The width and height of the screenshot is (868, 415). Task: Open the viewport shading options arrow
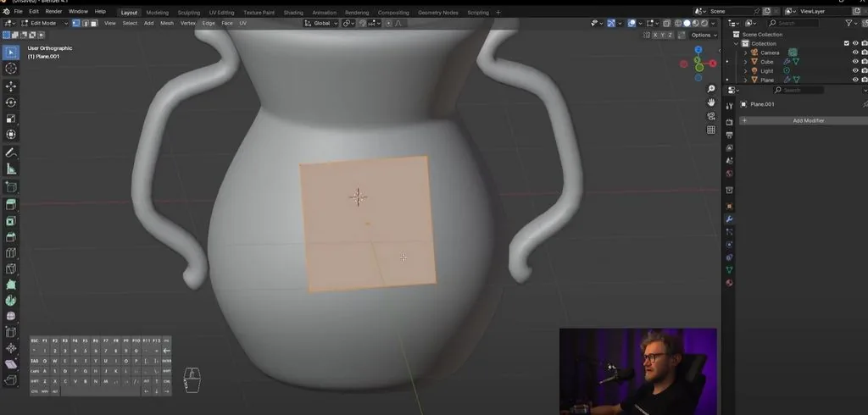point(713,23)
